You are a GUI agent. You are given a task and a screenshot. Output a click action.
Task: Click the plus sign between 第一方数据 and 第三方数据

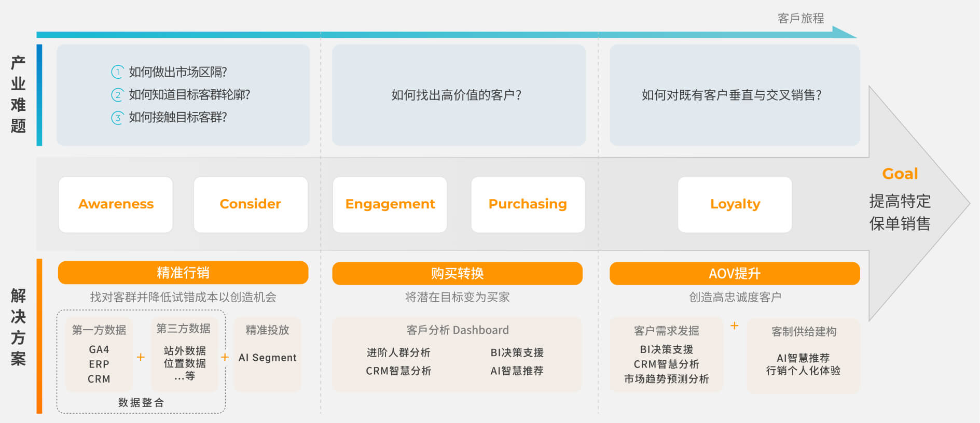point(141,357)
